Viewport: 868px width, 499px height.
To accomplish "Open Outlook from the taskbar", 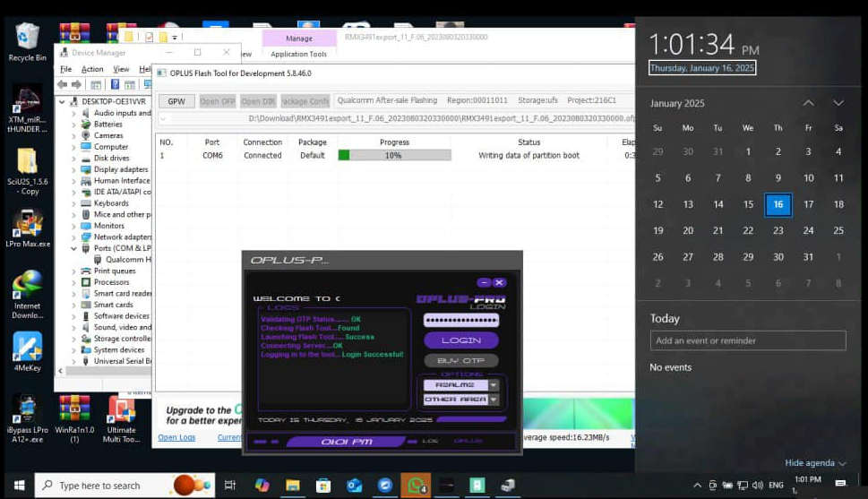I will 355,486.
